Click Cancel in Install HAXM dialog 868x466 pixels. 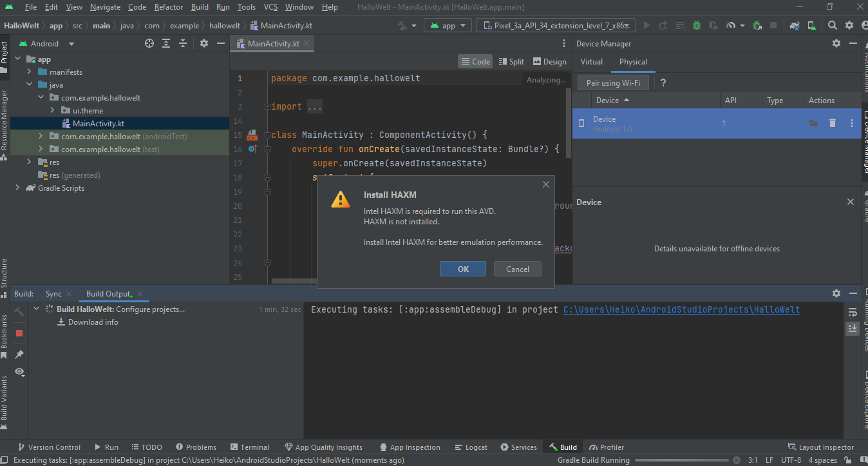518,269
